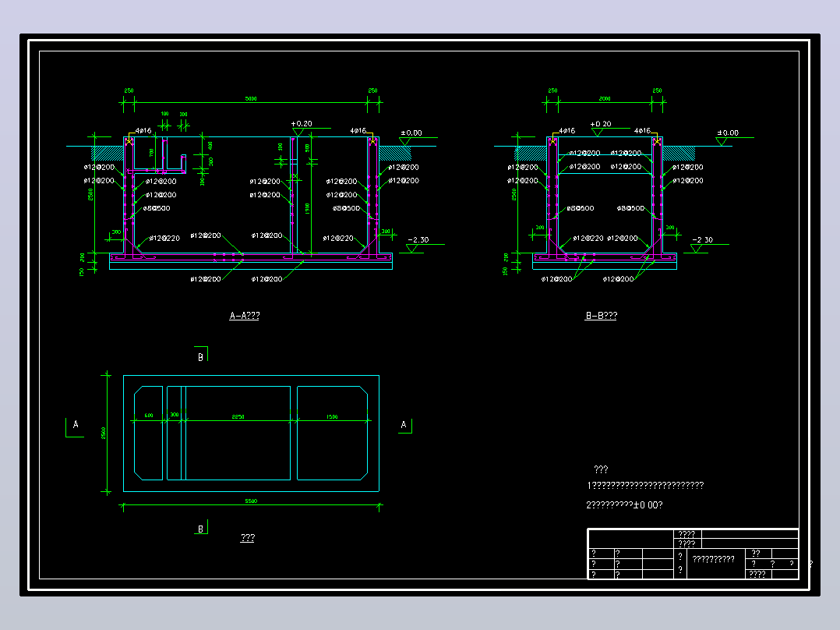This screenshot has width=840, height=630.
Task: Click the ±0.00 ground level label in A-A section
Action: (411, 133)
